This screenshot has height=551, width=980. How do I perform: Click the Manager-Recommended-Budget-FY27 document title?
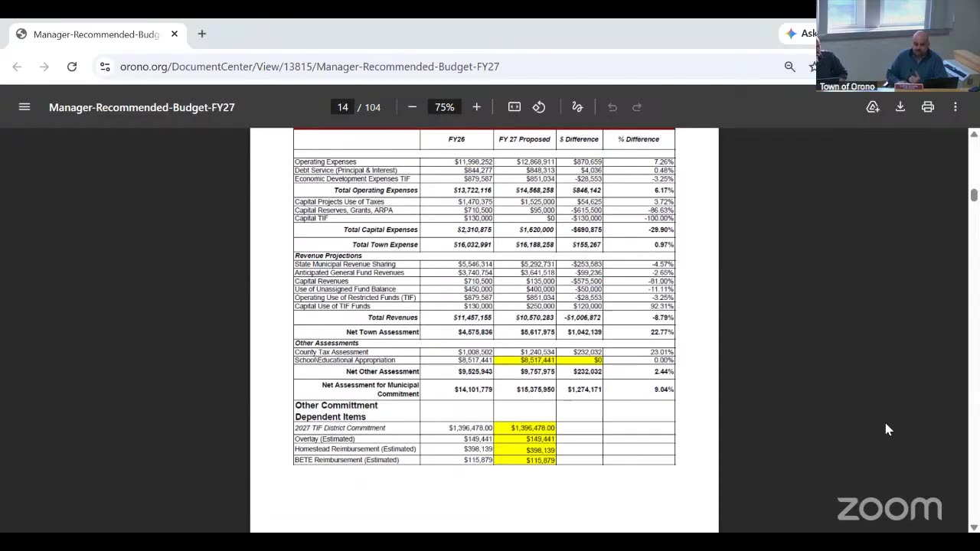(142, 107)
